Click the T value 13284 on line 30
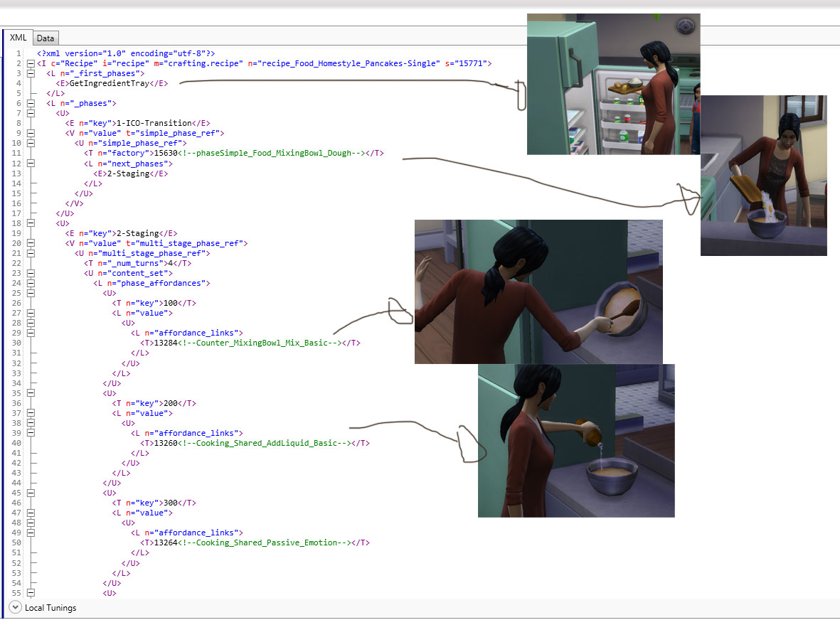This screenshot has width=840, height=620. click(166, 343)
